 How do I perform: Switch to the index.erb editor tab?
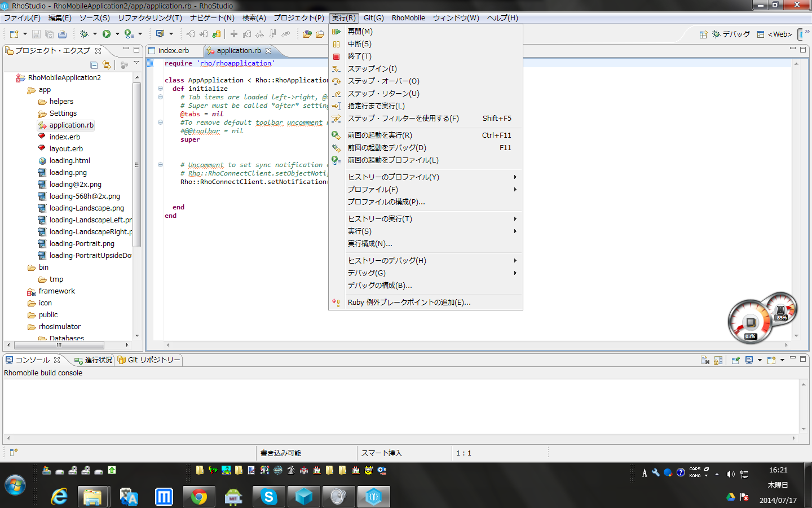(174, 51)
